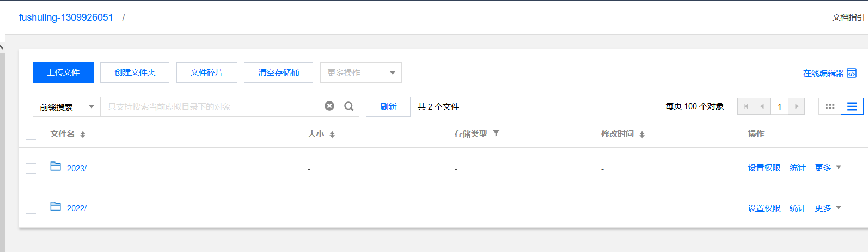Click the search magnifier icon
This screenshot has height=252, width=868.
349,106
